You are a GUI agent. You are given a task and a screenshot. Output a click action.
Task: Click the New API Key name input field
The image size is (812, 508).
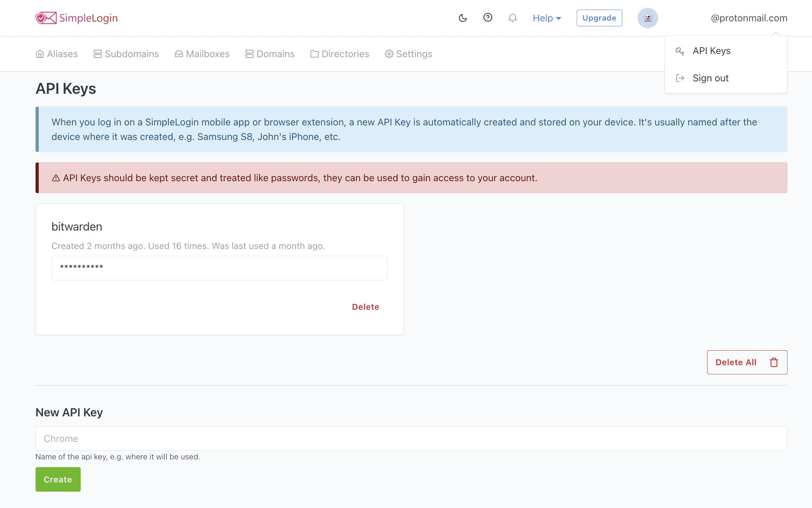pyautogui.click(x=412, y=438)
